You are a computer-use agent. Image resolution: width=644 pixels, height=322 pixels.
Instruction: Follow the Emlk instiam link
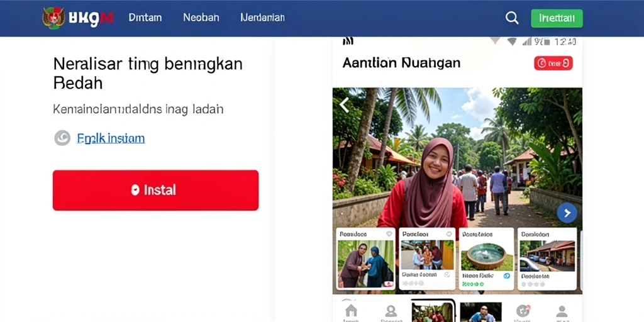coord(111,138)
